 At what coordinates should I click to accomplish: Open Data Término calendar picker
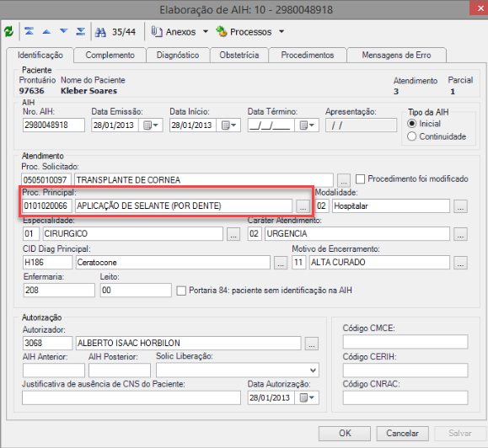pyautogui.click(x=307, y=125)
